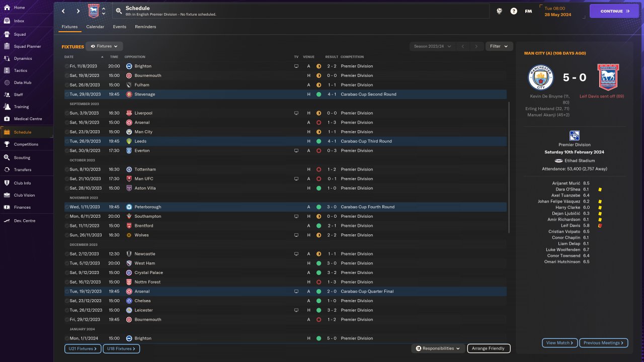Switch to the Calendar tab
The width and height of the screenshot is (644, 362).
[95, 27]
